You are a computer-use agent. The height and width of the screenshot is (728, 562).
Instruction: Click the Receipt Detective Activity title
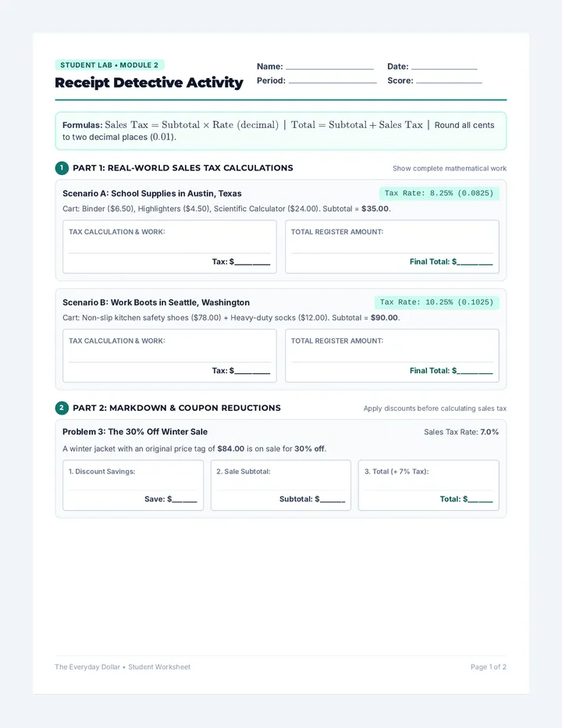click(149, 83)
